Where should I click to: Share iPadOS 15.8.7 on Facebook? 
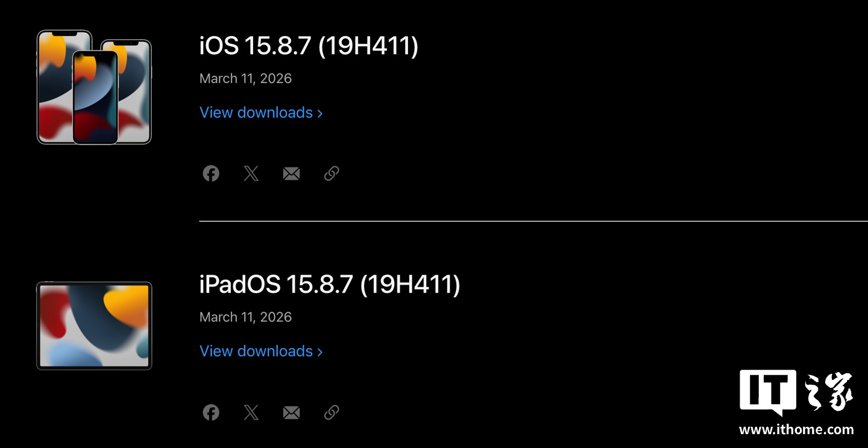tap(210, 412)
